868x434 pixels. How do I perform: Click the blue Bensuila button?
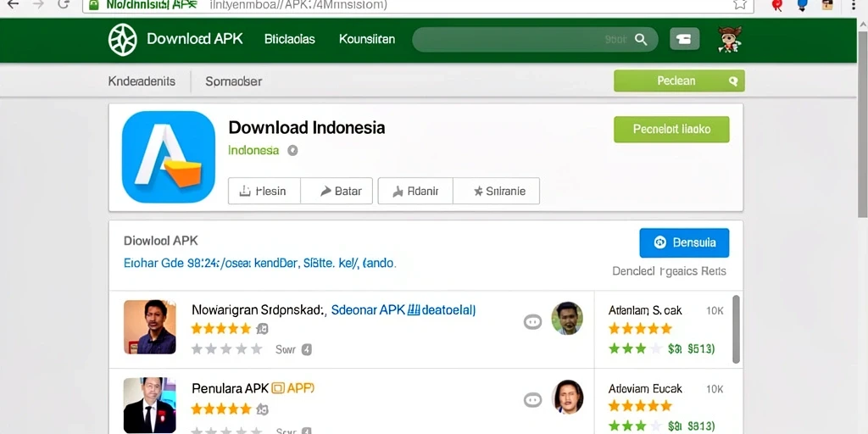coord(684,242)
